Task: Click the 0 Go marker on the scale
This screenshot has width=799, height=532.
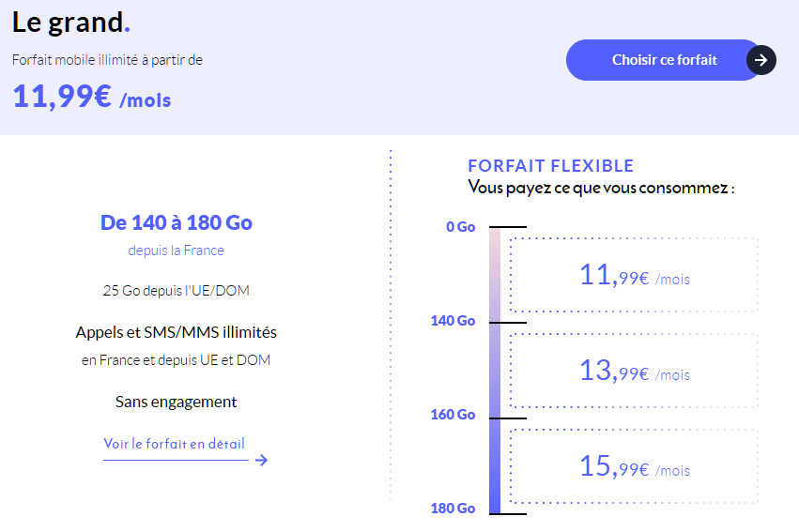Action: click(x=461, y=227)
